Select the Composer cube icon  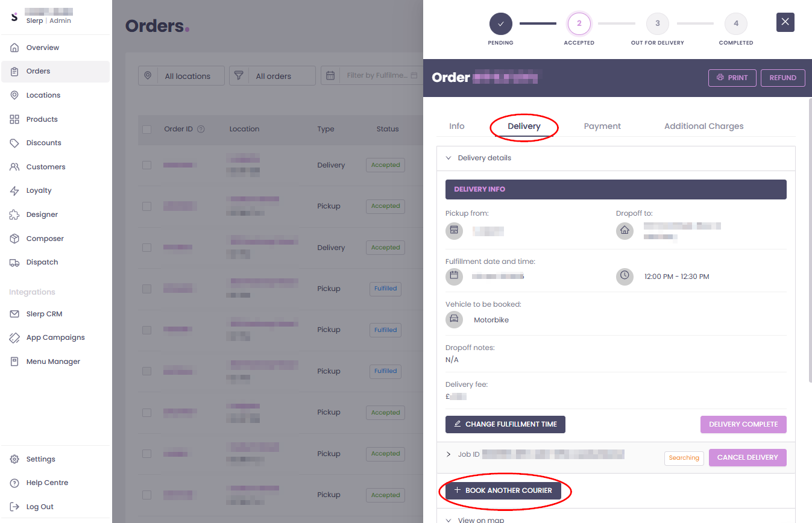click(14, 239)
